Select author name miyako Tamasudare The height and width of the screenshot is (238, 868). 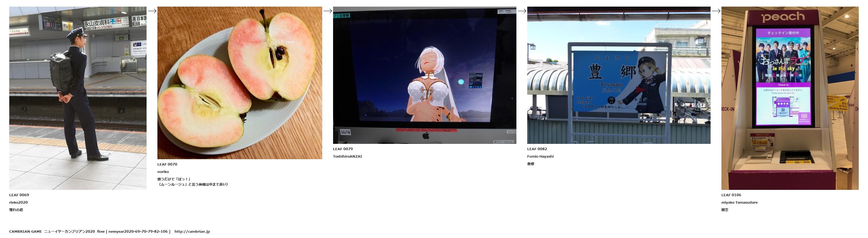(x=739, y=202)
